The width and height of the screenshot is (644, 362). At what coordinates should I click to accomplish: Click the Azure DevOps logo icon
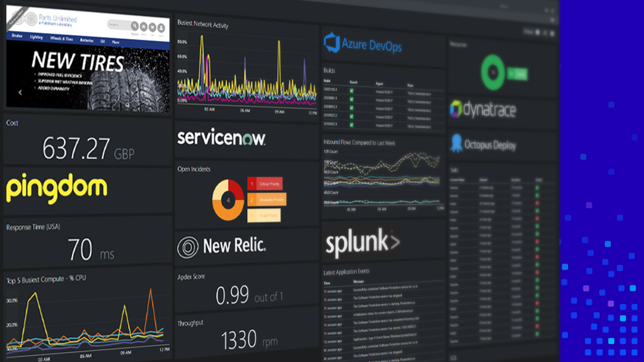(x=332, y=44)
